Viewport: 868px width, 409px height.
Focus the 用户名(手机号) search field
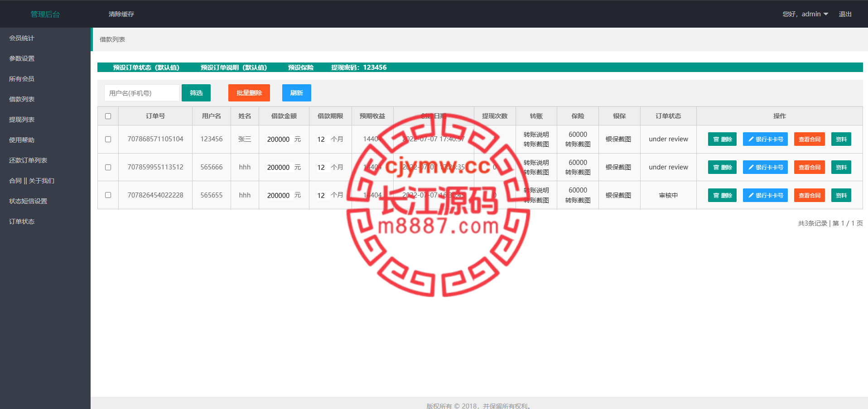142,93
